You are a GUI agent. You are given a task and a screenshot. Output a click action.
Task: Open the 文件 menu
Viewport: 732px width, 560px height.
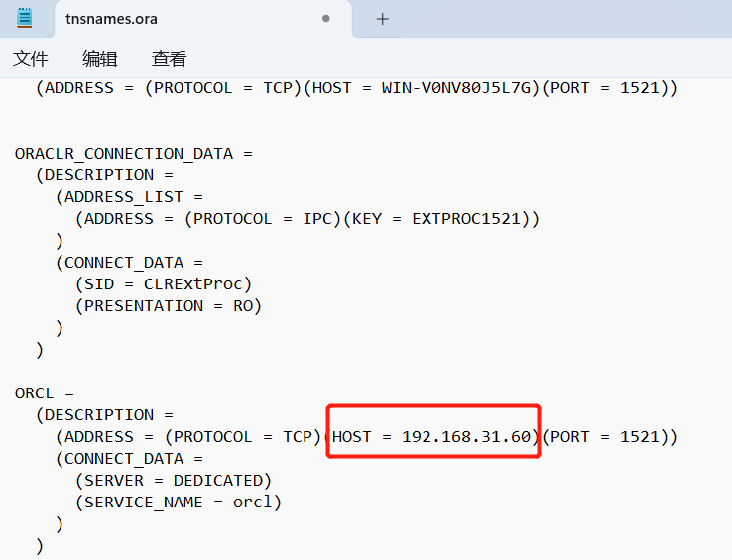[x=31, y=58]
